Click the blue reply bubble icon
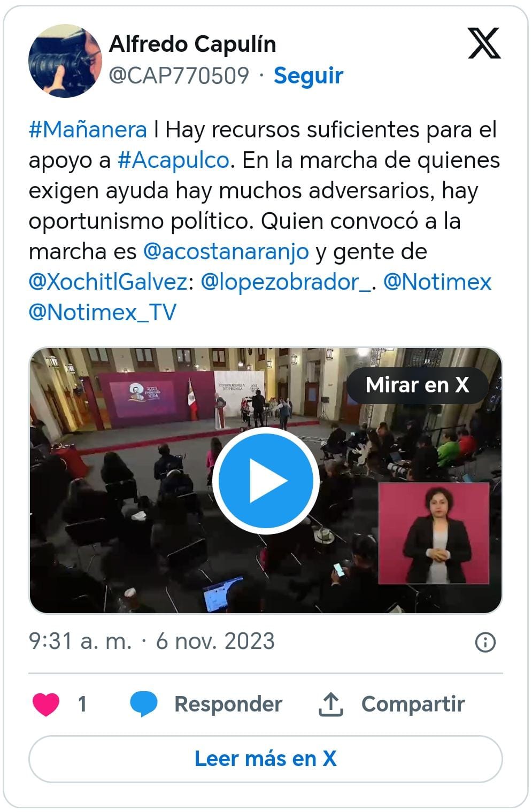This screenshot has height=812, width=532. click(x=144, y=704)
